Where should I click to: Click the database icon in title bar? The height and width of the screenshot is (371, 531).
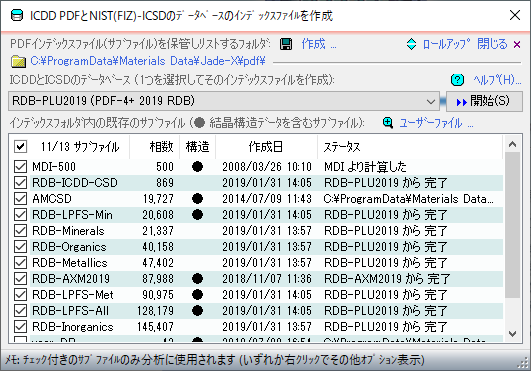(x=17, y=16)
